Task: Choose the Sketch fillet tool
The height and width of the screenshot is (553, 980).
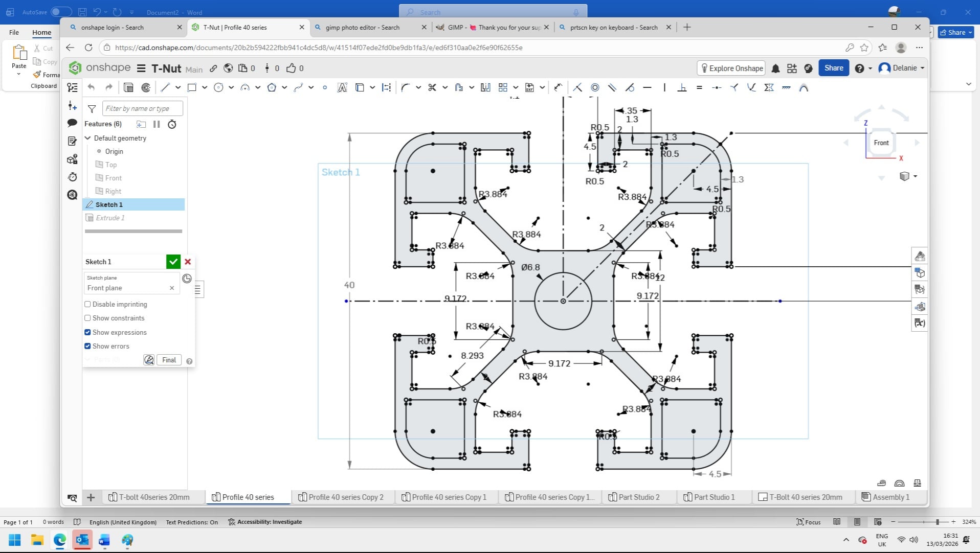Action: 405,87
